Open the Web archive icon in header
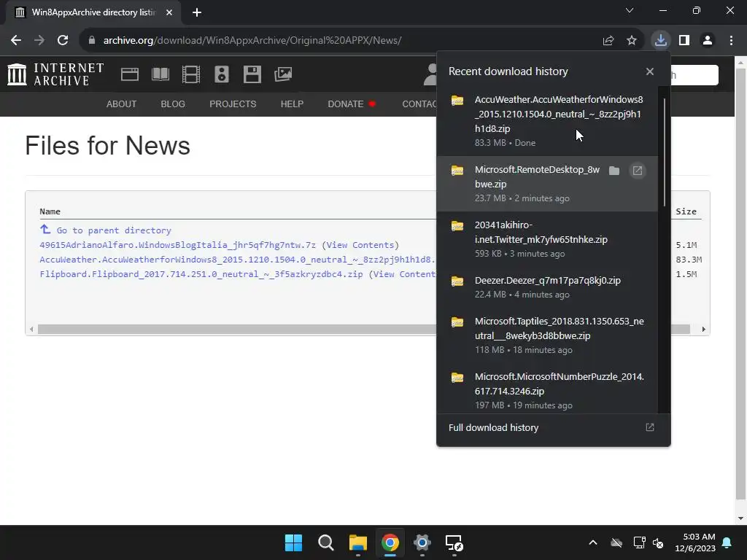Image resolution: width=747 pixels, height=560 pixels. [130, 74]
